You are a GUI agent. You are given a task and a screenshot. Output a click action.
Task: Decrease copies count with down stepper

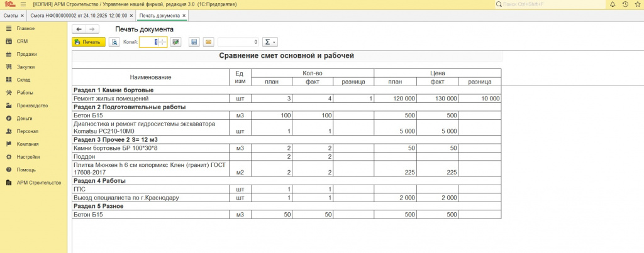[163, 45]
